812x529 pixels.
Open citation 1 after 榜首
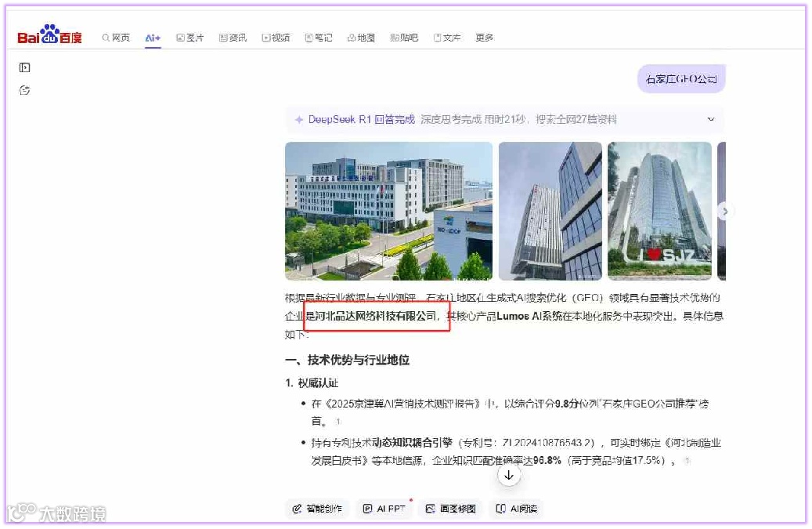tap(338, 422)
